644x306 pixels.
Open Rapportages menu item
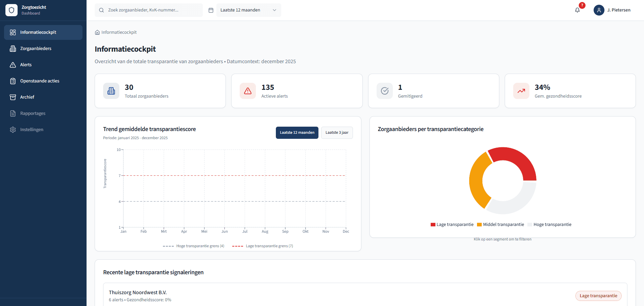coord(43,113)
